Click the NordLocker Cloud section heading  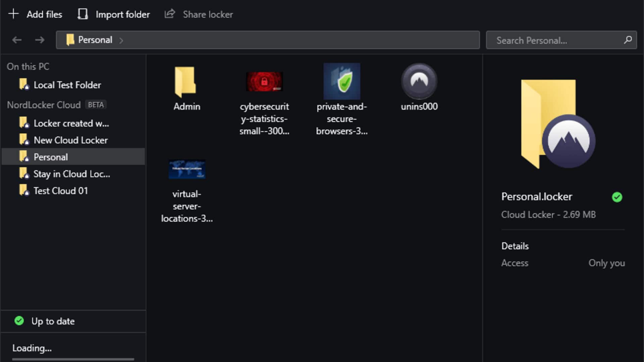tap(44, 105)
